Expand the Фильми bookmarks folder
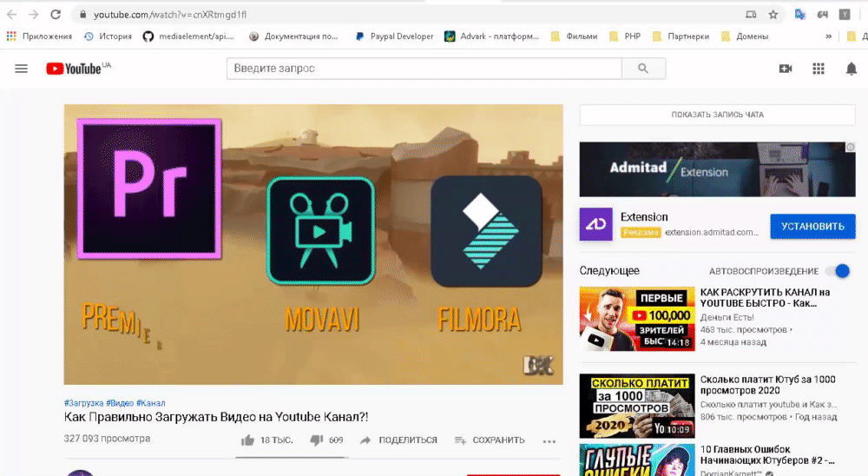The height and width of the screenshot is (476, 868). click(574, 36)
